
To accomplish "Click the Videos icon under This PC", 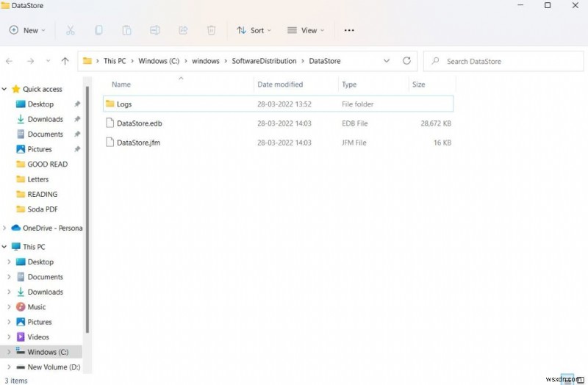I will click(21, 337).
